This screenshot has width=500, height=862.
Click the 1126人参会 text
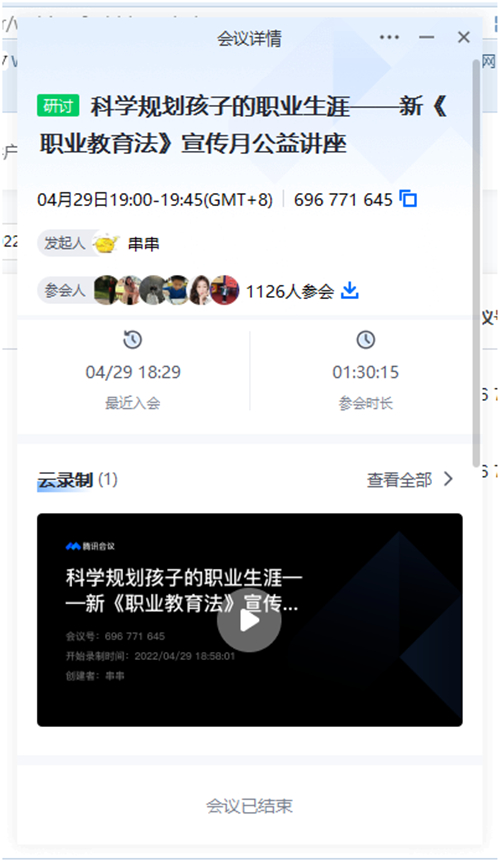(290, 291)
